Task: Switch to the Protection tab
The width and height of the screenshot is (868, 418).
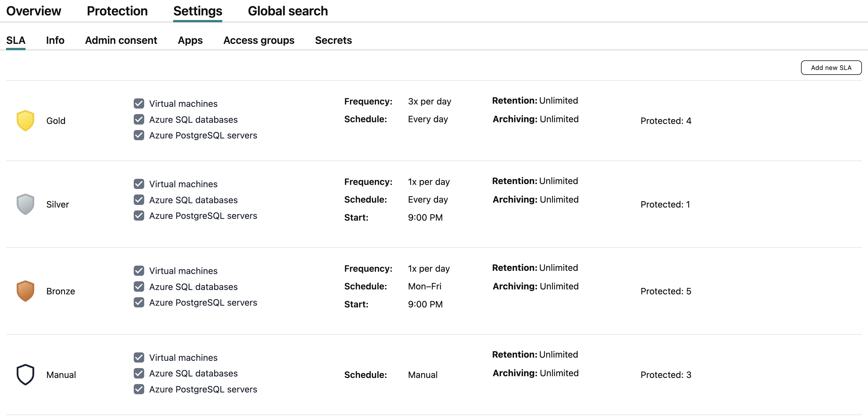Action: click(x=117, y=11)
